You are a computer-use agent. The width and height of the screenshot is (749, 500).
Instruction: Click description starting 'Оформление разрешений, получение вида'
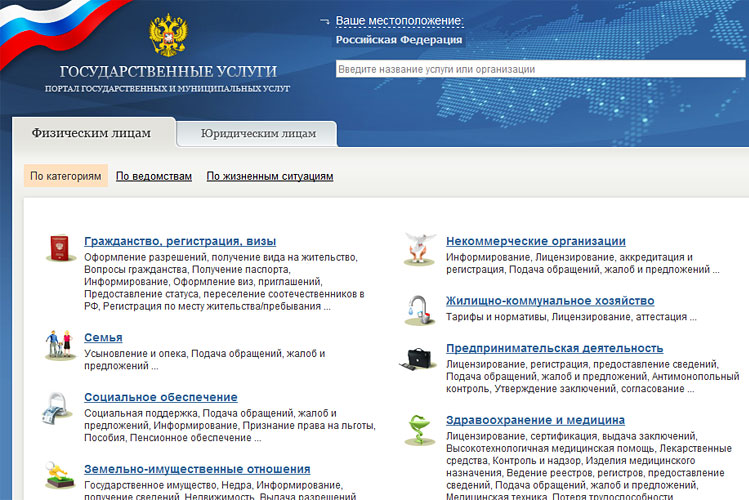225,282
